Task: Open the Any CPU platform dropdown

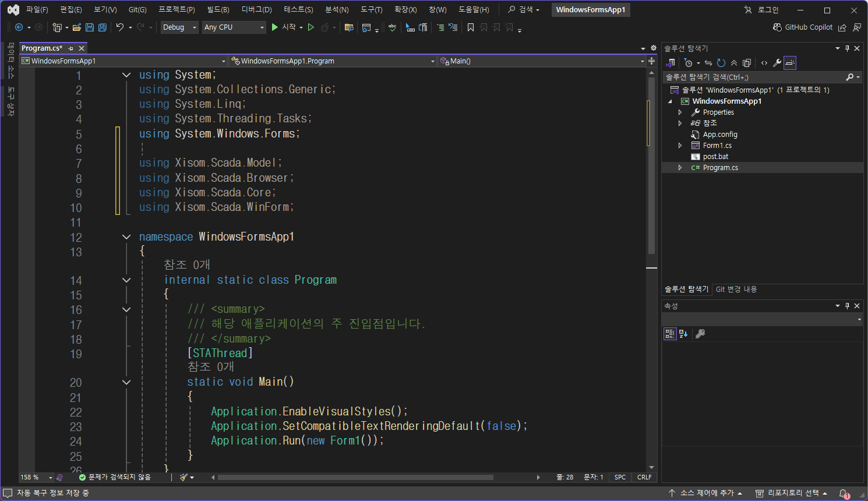Action: (234, 27)
